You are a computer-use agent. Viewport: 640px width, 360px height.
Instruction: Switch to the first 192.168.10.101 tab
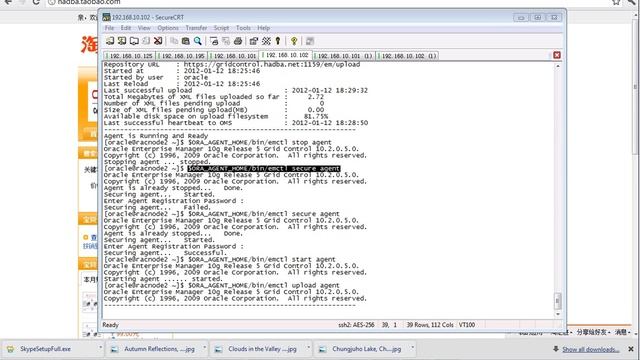(234, 56)
